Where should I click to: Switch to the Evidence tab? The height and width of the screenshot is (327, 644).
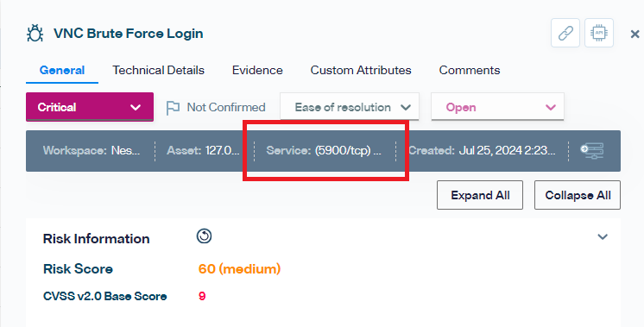[257, 70]
